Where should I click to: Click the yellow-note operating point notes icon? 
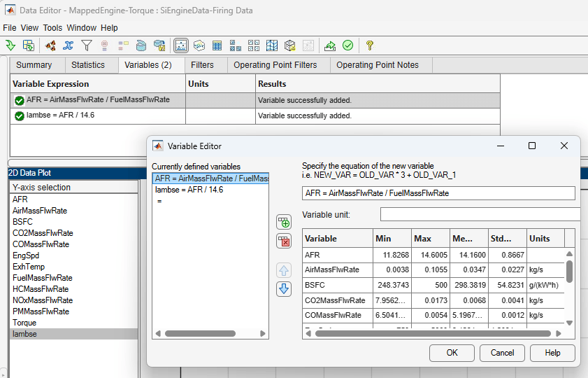pyautogui.click(x=123, y=45)
